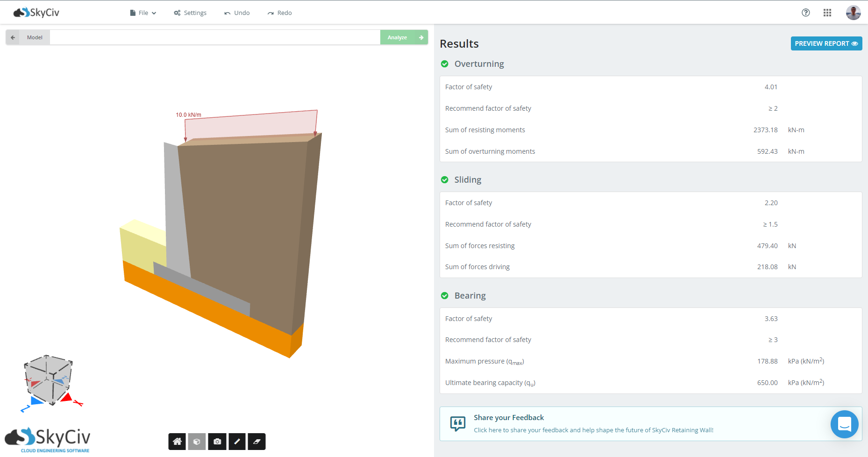Open the user profile avatar
Image resolution: width=868 pixels, height=457 pixels.
tap(853, 13)
